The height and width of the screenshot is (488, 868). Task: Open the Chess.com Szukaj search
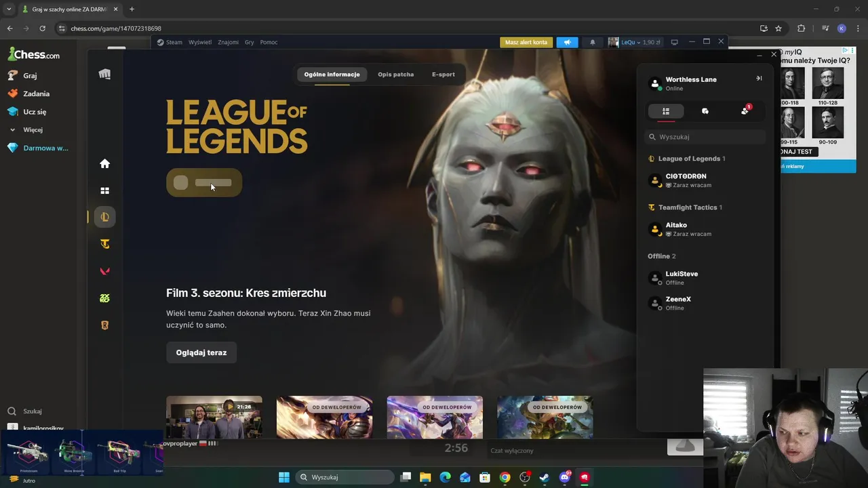tap(25, 411)
